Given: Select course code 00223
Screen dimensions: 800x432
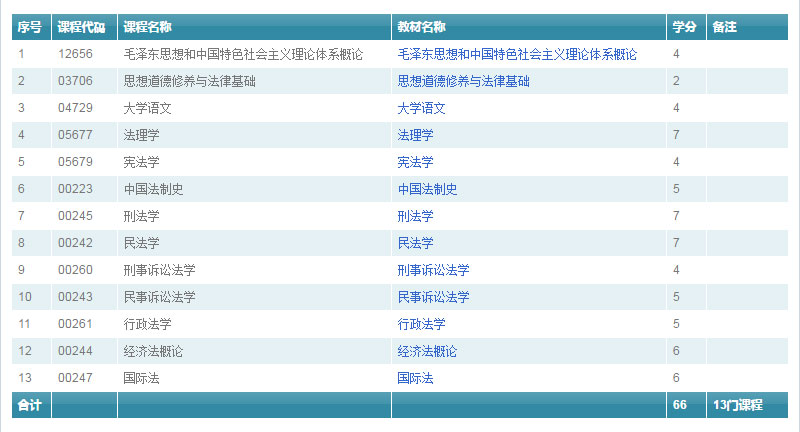Looking at the screenshot, I should (76, 189).
